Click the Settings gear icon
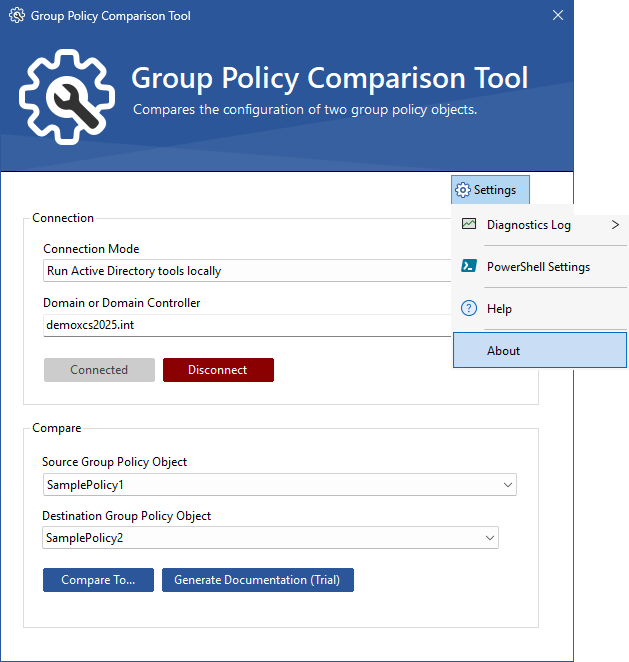 tap(462, 190)
